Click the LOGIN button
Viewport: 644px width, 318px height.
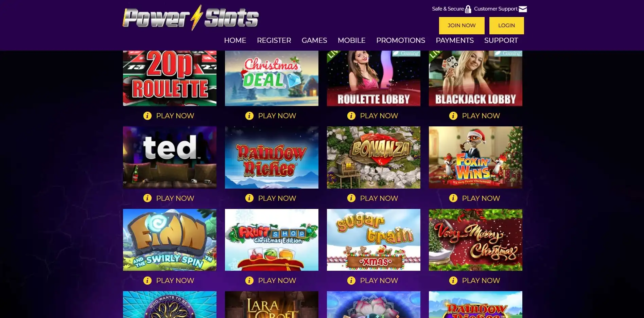click(x=506, y=25)
